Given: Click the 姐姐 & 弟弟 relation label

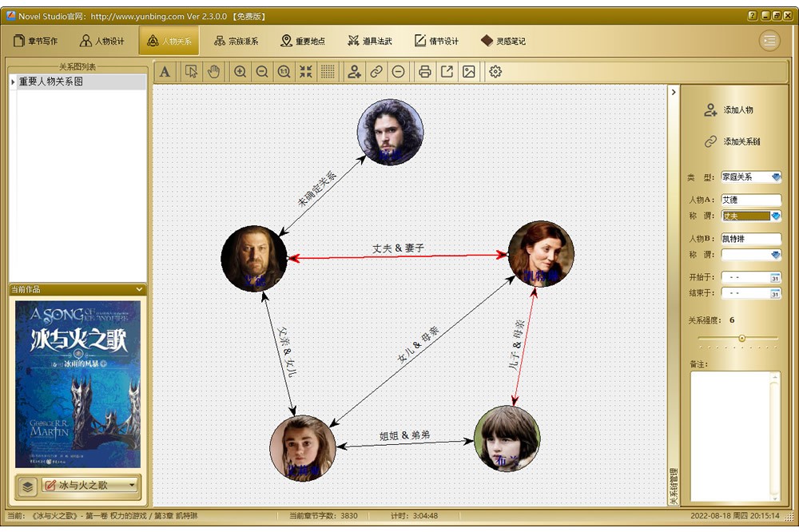Looking at the screenshot, I should point(404,435).
